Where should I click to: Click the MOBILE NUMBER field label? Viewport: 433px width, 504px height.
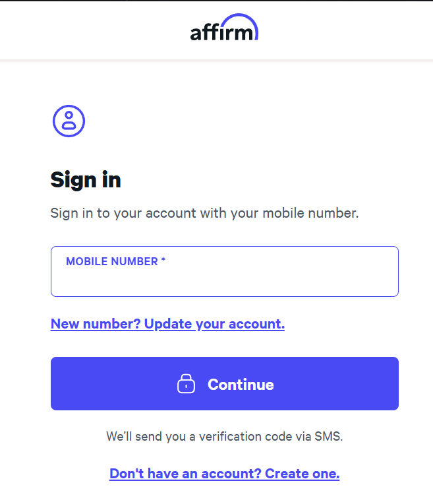click(112, 262)
